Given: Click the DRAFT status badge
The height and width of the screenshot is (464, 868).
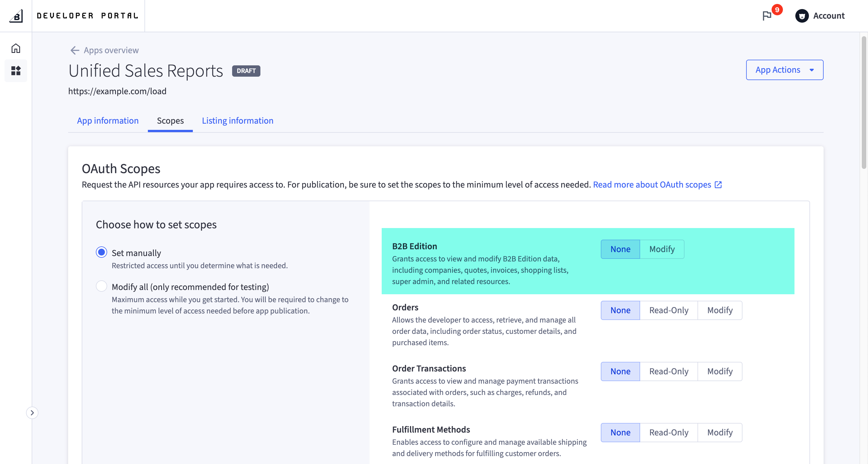Looking at the screenshot, I should tap(246, 71).
